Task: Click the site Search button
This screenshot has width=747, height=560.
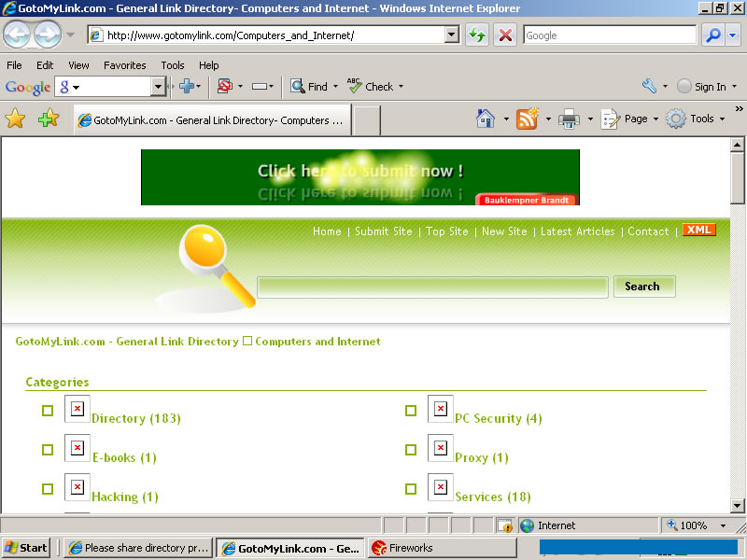Action: tap(644, 287)
